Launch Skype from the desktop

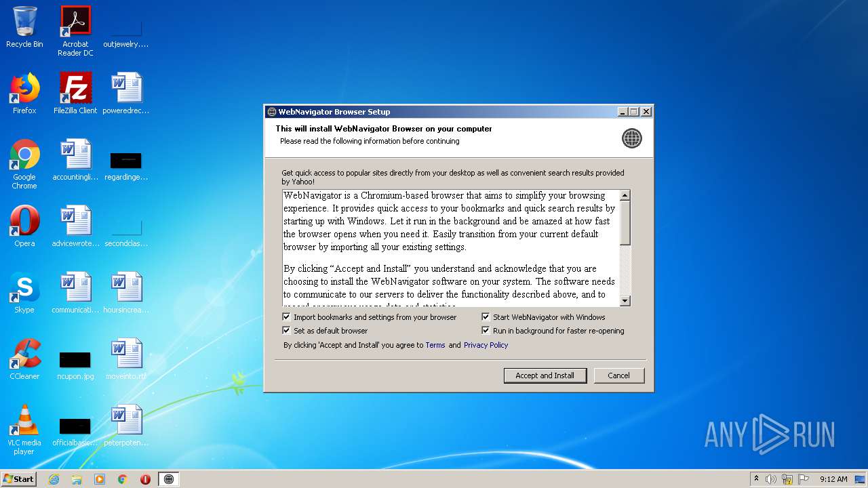pyautogui.click(x=24, y=293)
